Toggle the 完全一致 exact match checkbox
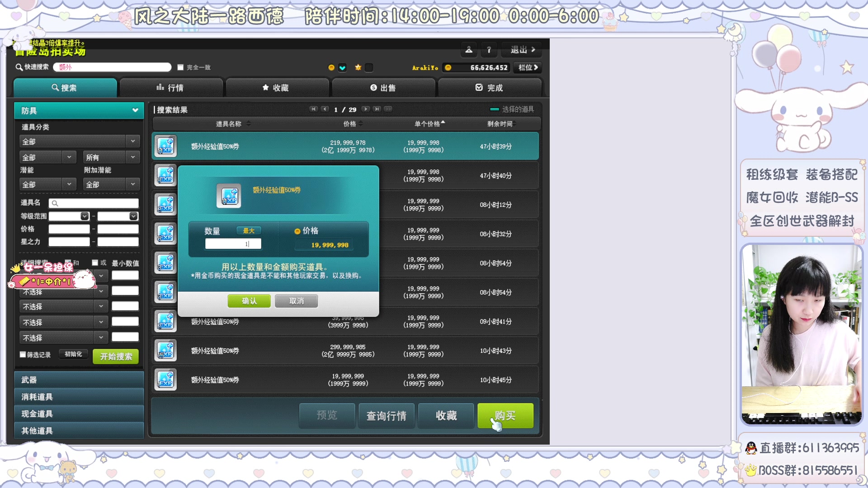 [x=180, y=67]
